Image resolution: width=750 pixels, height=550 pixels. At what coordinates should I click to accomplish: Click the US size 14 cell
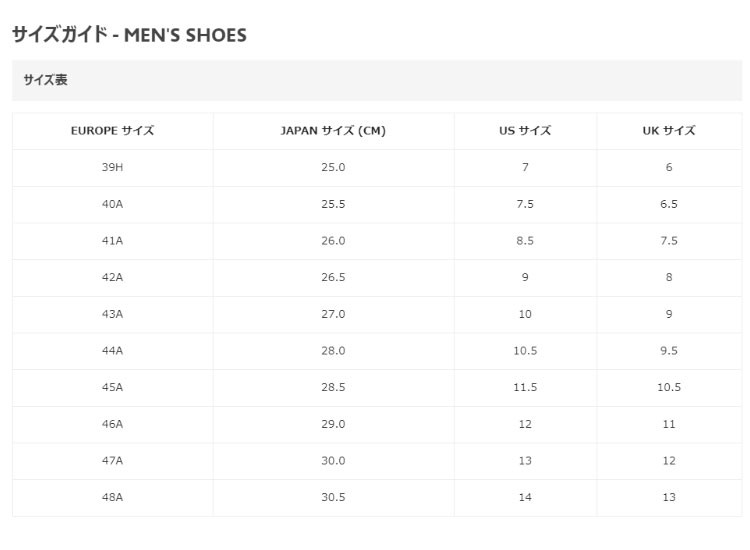click(525, 497)
